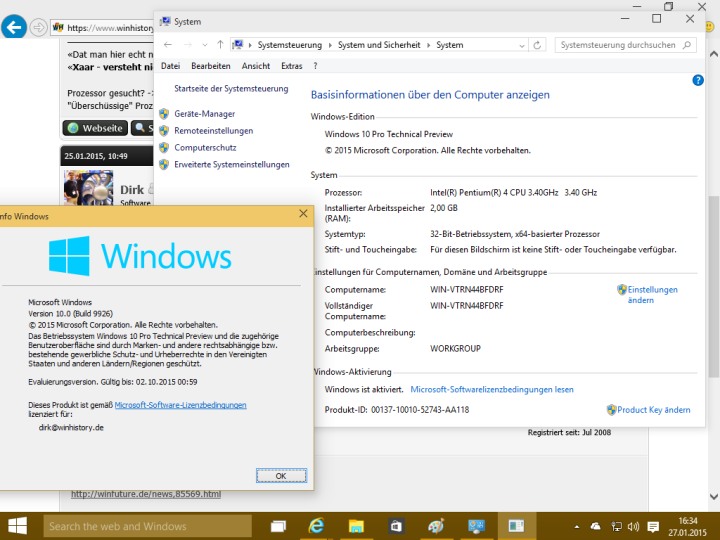Image resolution: width=720 pixels, height=540 pixels.
Task: Open the Extras menu
Action: point(292,66)
